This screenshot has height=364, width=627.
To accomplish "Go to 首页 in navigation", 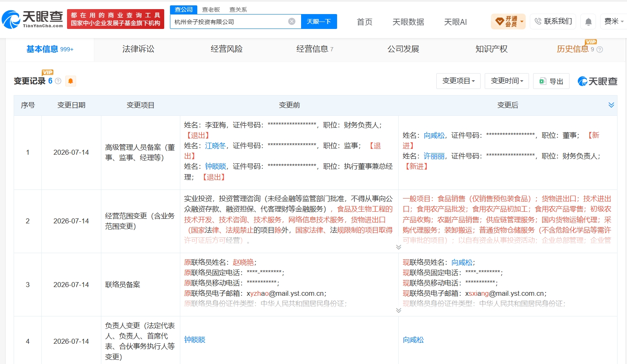I will point(365,22).
